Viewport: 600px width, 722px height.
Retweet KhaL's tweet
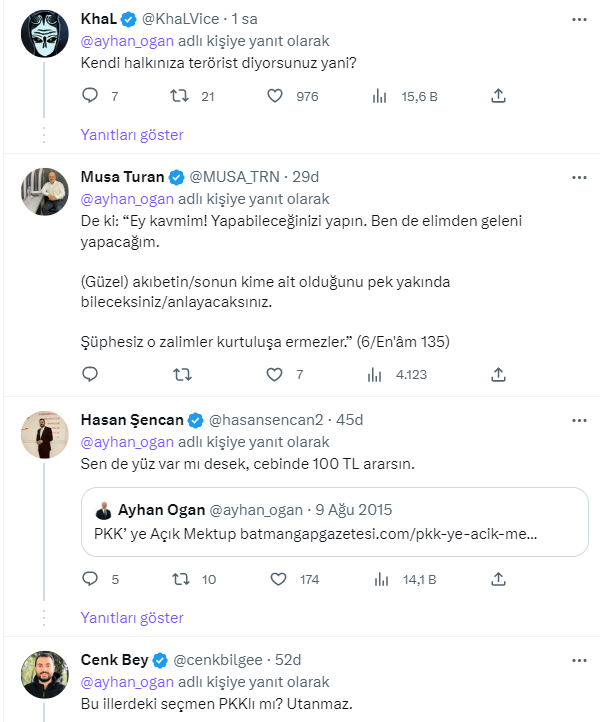click(x=181, y=96)
